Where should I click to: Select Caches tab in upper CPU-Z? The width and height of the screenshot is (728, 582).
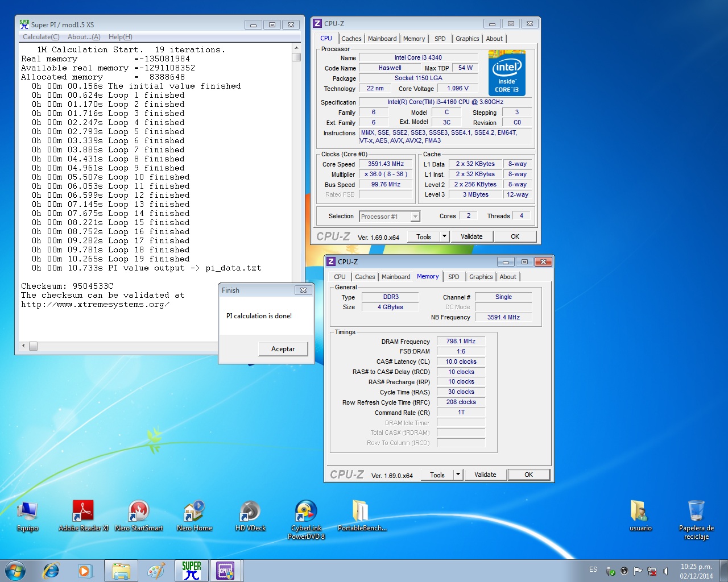coord(351,39)
